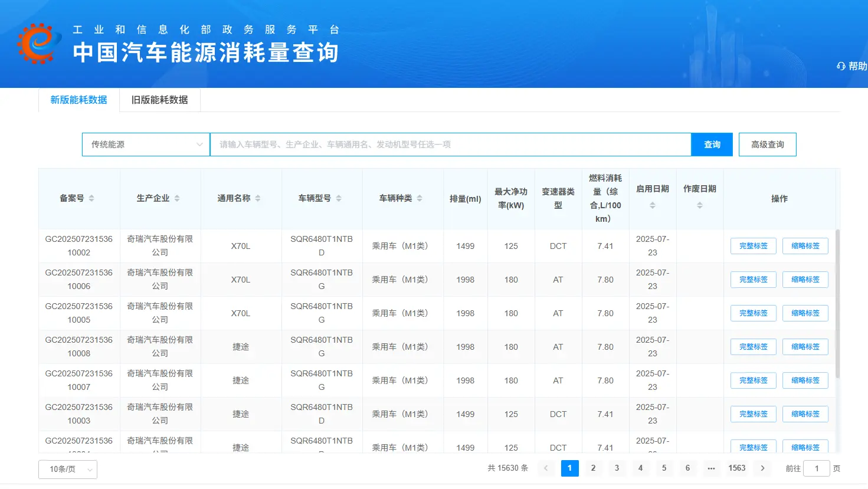This screenshot has width=868, height=489.
Task: Open 高级查询 advanced search
Action: click(x=767, y=145)
